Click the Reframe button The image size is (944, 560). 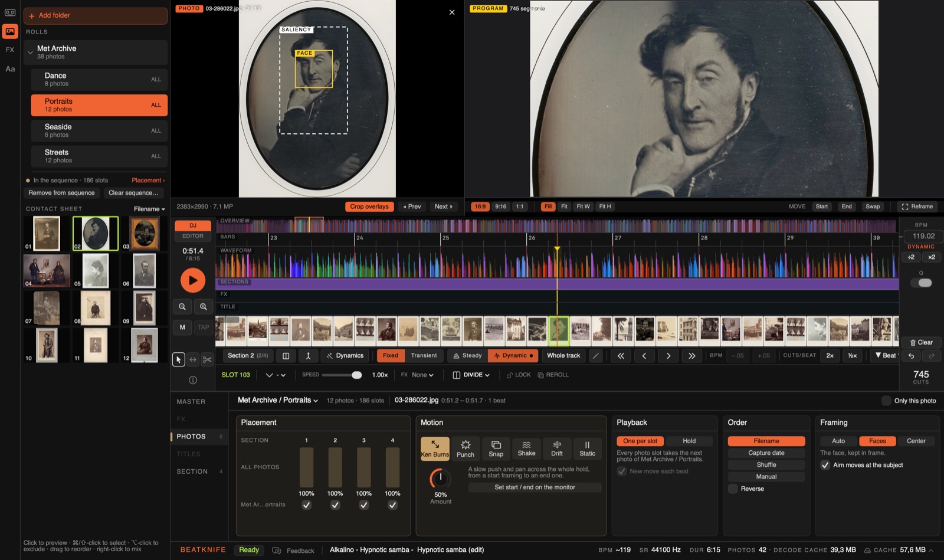[917, 207]
